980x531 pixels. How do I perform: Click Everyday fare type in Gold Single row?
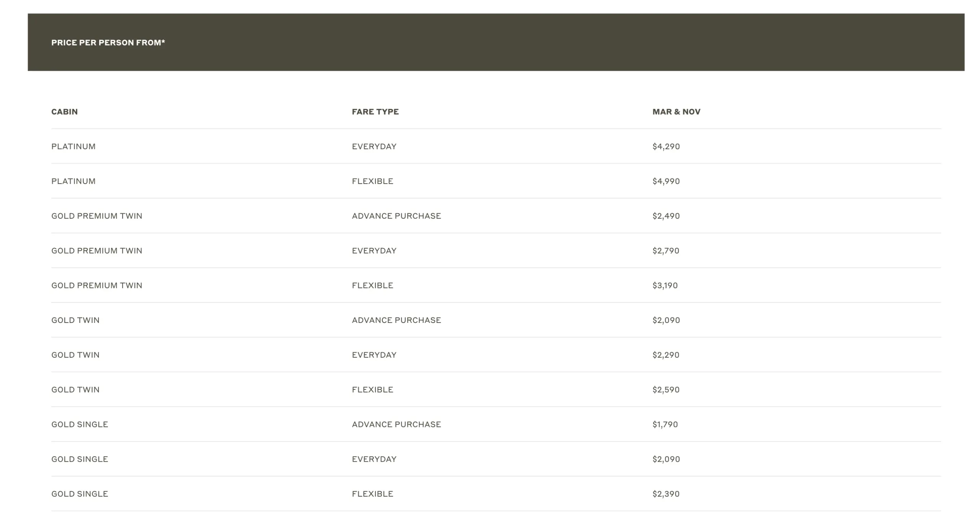coord(374,459)
